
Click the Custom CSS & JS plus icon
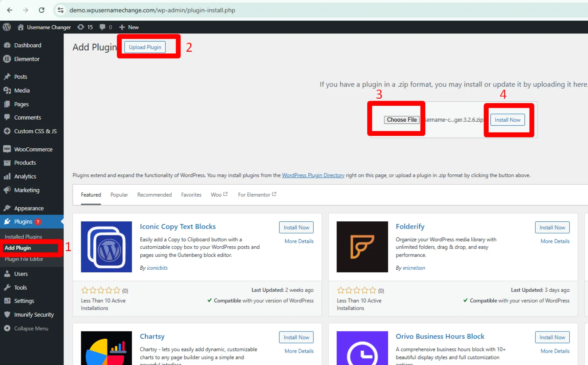coord(7,131)
